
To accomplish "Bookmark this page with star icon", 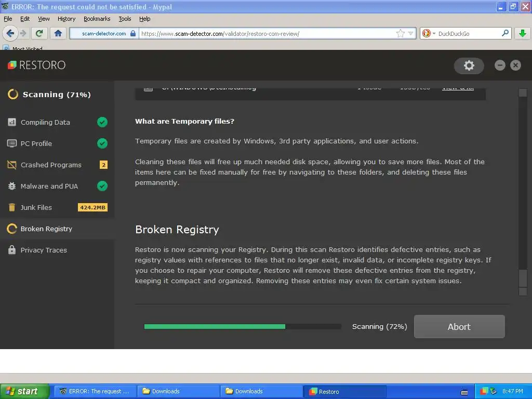I will click(401, 33).
